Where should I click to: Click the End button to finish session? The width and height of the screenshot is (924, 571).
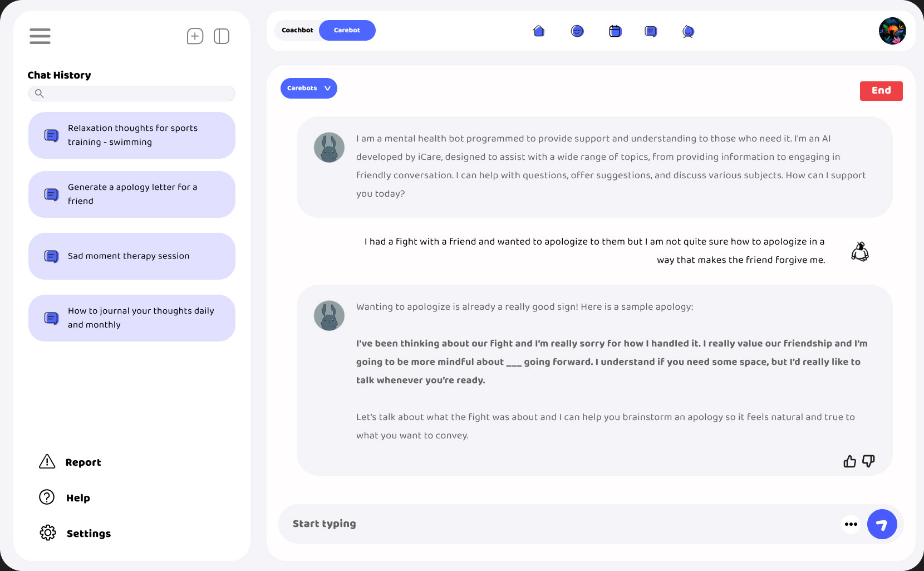tap(881, 90)
